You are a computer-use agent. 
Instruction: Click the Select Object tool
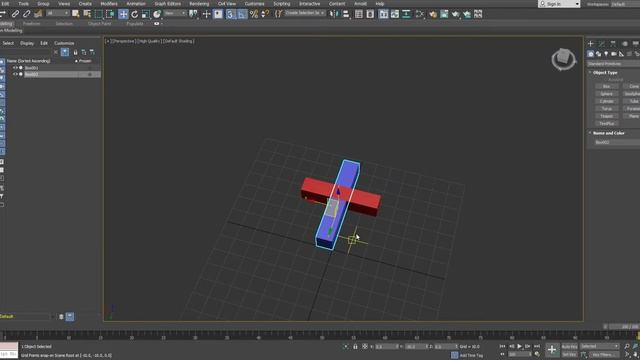pyautogui.click(x=76, y=14)
